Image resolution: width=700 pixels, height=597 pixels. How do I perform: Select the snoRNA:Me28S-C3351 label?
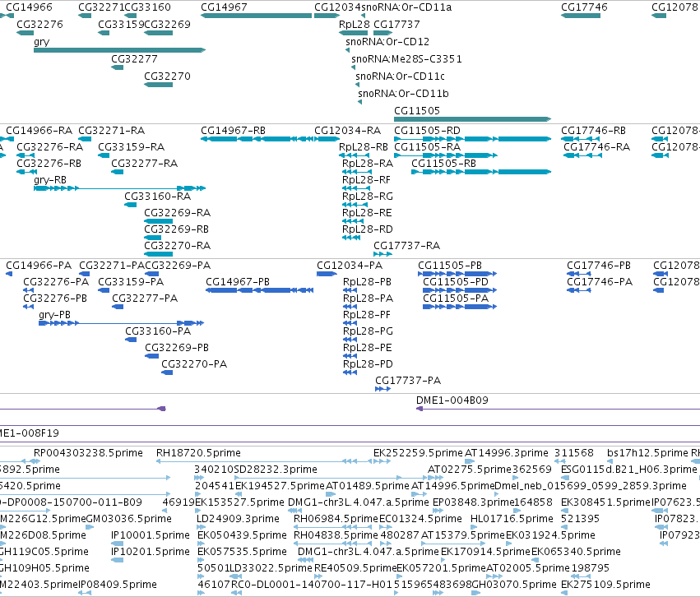point(406,59)
